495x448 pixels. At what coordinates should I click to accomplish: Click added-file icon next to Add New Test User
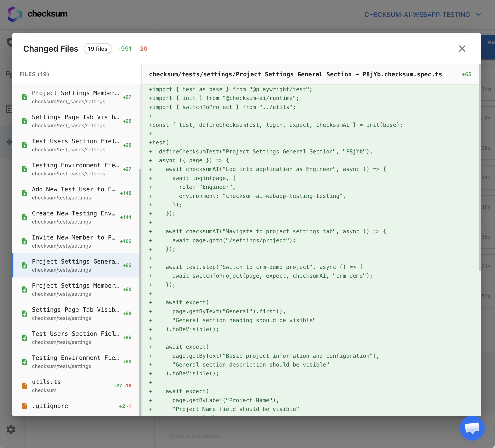click(x=25, y=193)
